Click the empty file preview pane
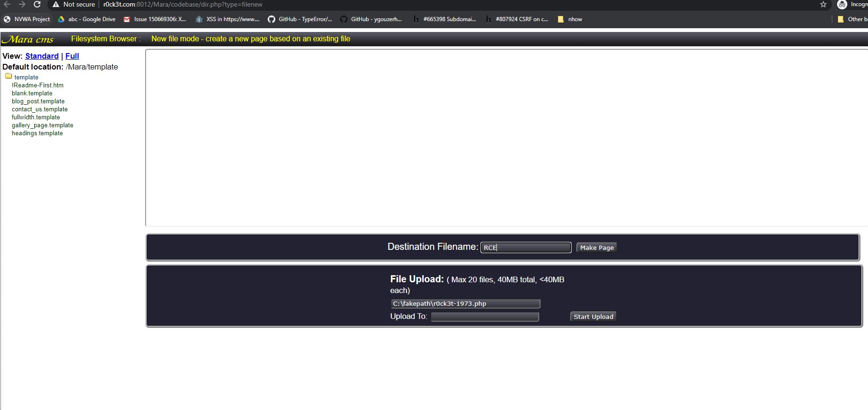This screenshot has height=410, width=868. [506, 138]
